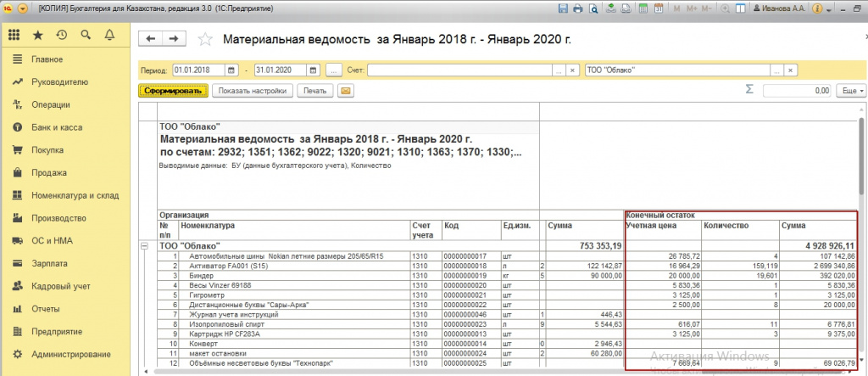The image size is (868, 376).
Task: Open calendar for start date 01.01.2018
Action: tap(232, 70)
